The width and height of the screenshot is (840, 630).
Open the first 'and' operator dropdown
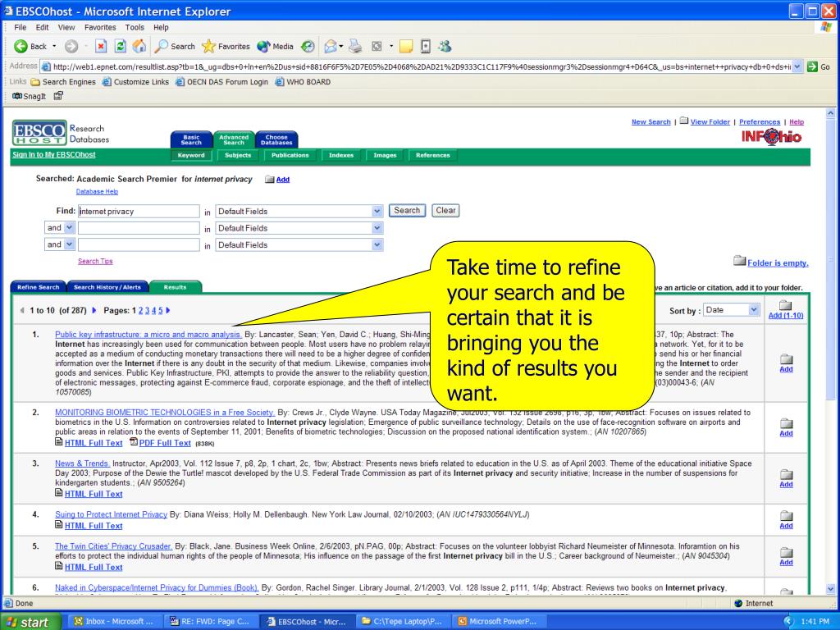69,228
